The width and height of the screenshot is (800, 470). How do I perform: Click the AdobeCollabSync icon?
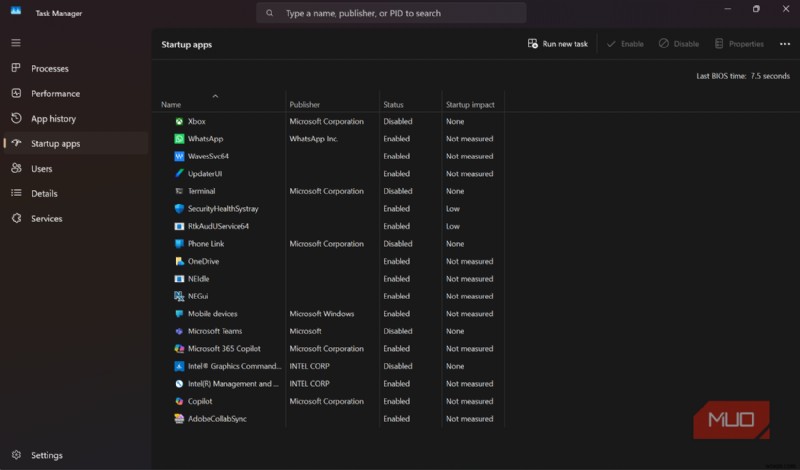[179, 418]
